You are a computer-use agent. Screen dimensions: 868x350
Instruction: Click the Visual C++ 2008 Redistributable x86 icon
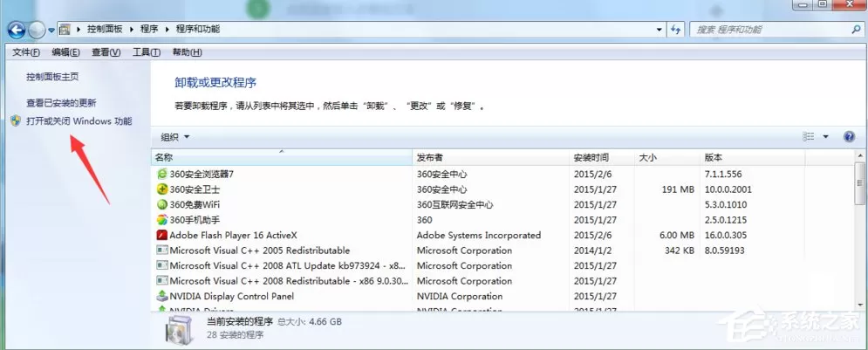tap(161, 281)
